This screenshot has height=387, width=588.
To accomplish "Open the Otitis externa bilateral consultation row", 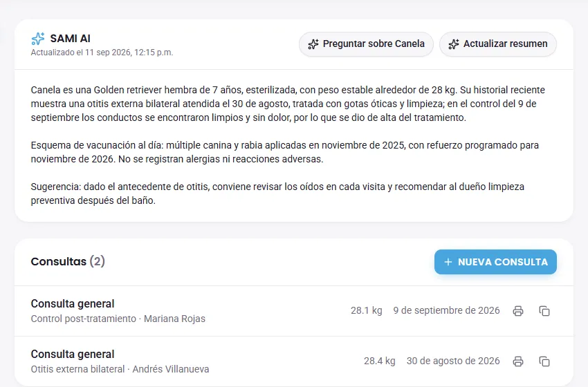I will (x=294, y=361).
